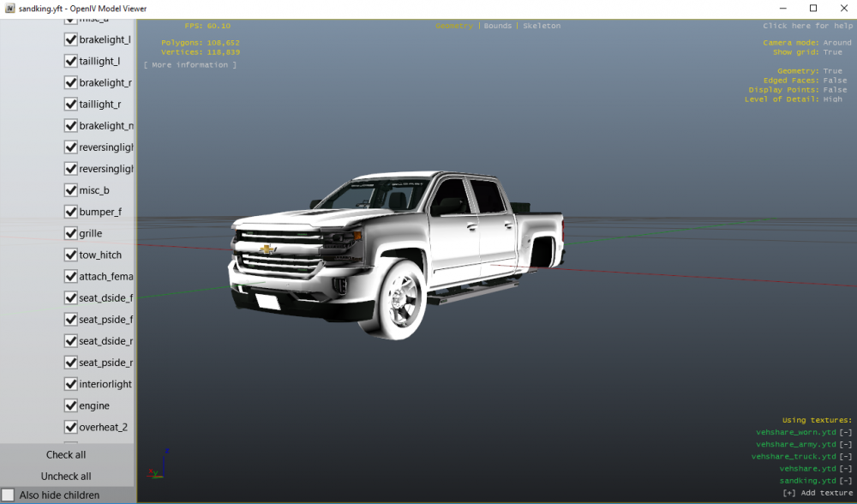Change Level of Detail High setting
This screenshot has width=857, height=504.
(832, 99)
